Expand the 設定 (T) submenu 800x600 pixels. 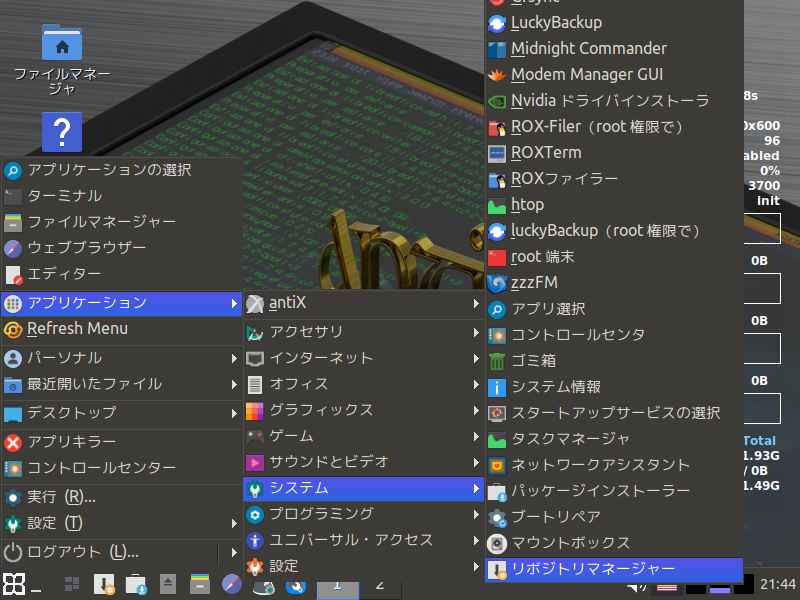pyautogui.click(x=121, y=523)
